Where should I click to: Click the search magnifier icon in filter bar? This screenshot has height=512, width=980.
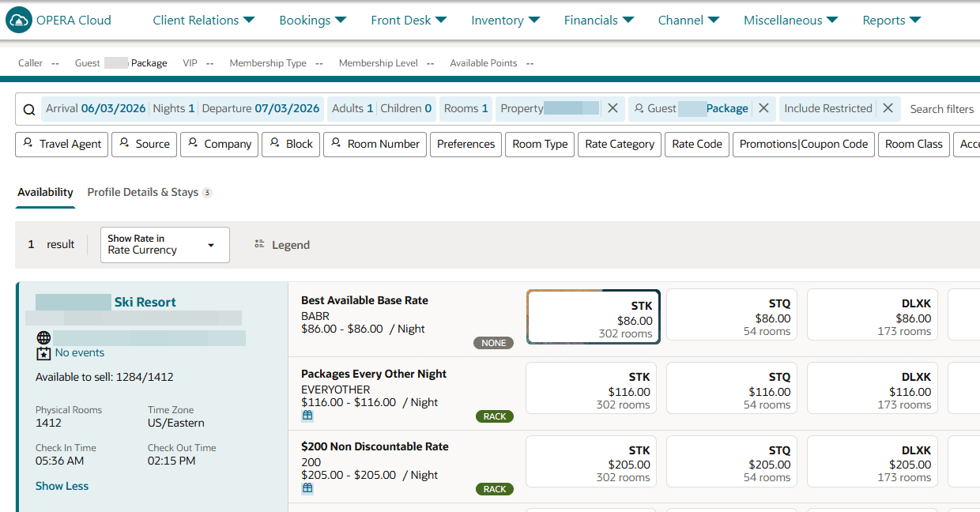click(x=28, y=110)
